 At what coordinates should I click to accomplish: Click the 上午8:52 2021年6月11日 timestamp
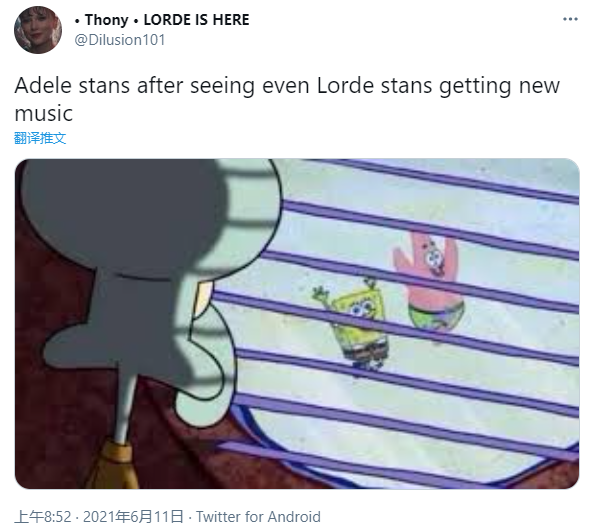(99, 517)
